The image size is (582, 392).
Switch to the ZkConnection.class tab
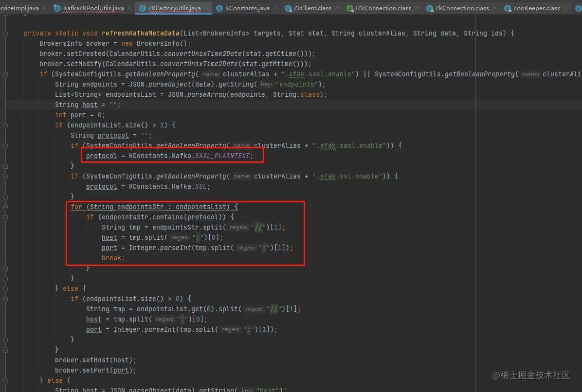click(462, 8)
